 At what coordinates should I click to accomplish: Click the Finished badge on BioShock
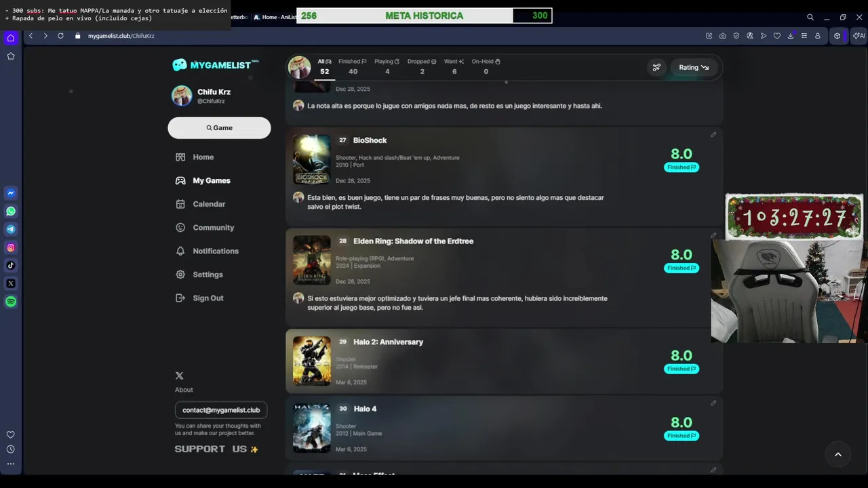click(682, 167)
